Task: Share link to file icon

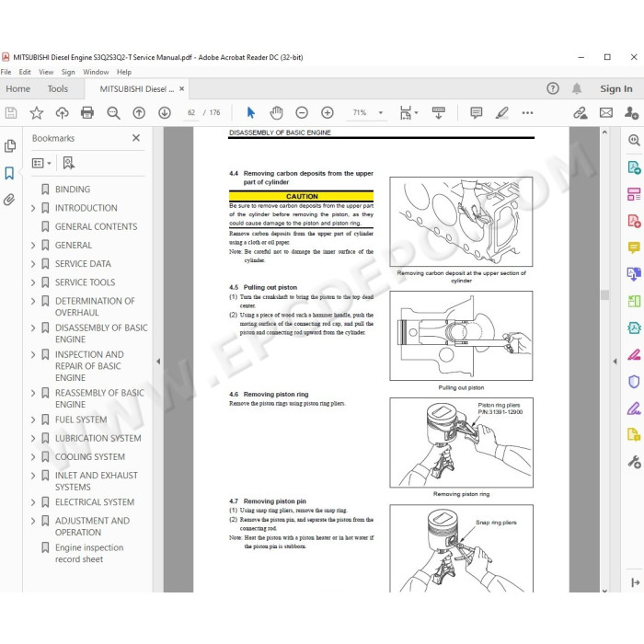Action: (x=580, y=112)
